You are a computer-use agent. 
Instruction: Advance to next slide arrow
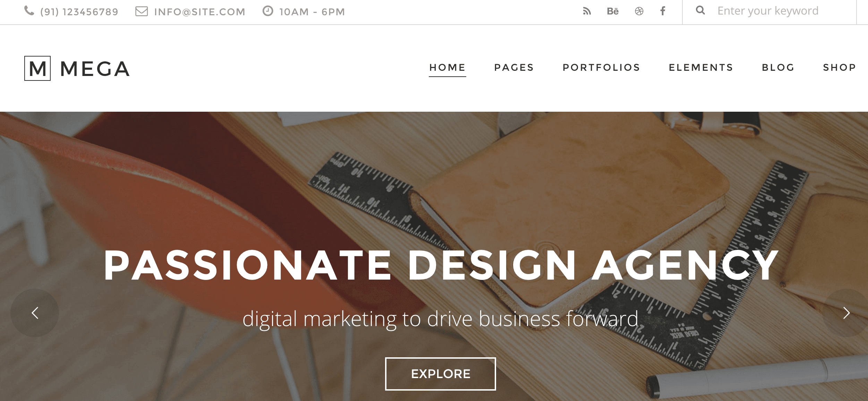[846, 313]
